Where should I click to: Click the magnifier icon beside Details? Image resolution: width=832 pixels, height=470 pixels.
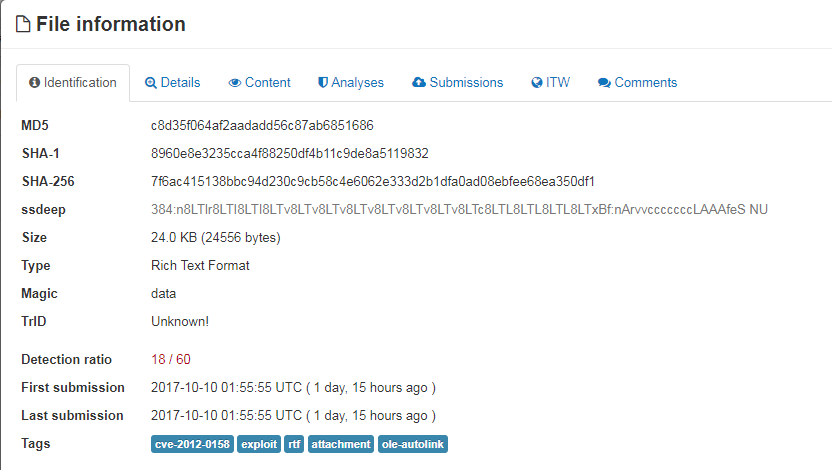click(x=151, y=83)
